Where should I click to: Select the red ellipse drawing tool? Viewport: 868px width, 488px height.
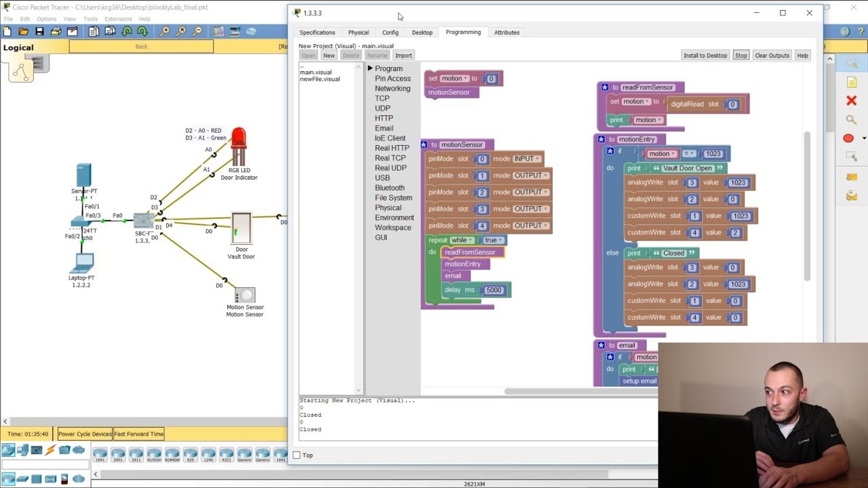tap(848, 138)
